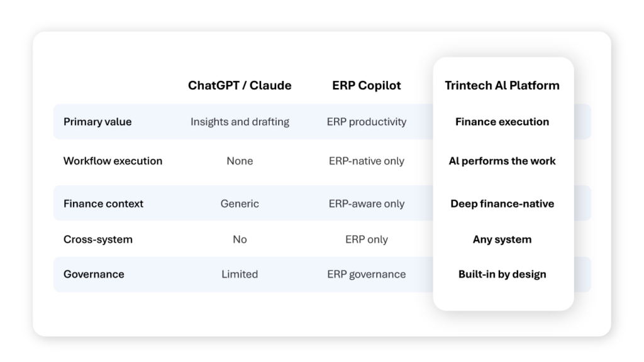Viewport: 644px width, 362px height.
Task: Click the Deep finance-native cell
Action: click(502, 204)
